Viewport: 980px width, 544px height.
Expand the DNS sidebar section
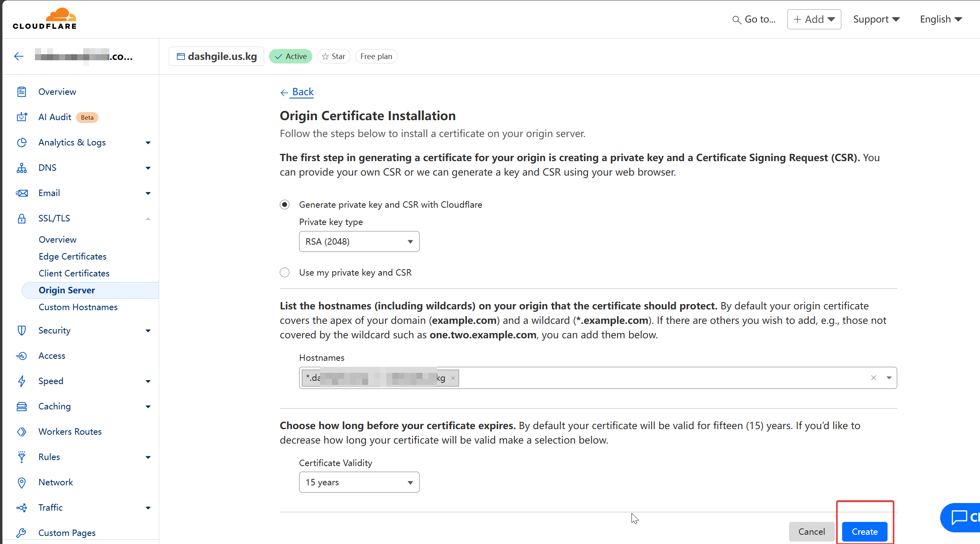click(x=148, y=168)
